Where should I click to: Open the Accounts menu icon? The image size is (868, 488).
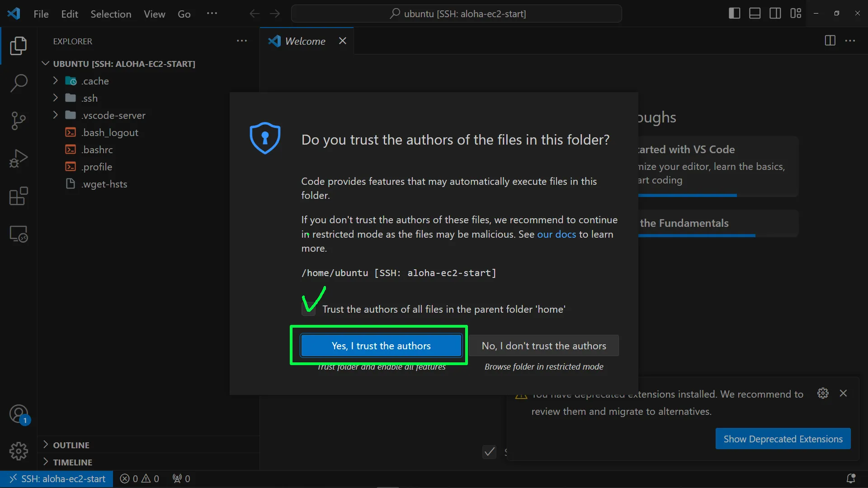pos(19,413)
